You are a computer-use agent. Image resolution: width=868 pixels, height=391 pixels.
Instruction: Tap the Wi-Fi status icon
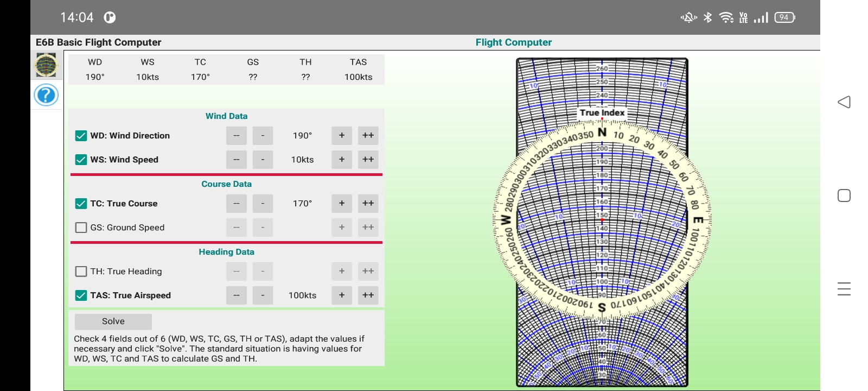726,17
